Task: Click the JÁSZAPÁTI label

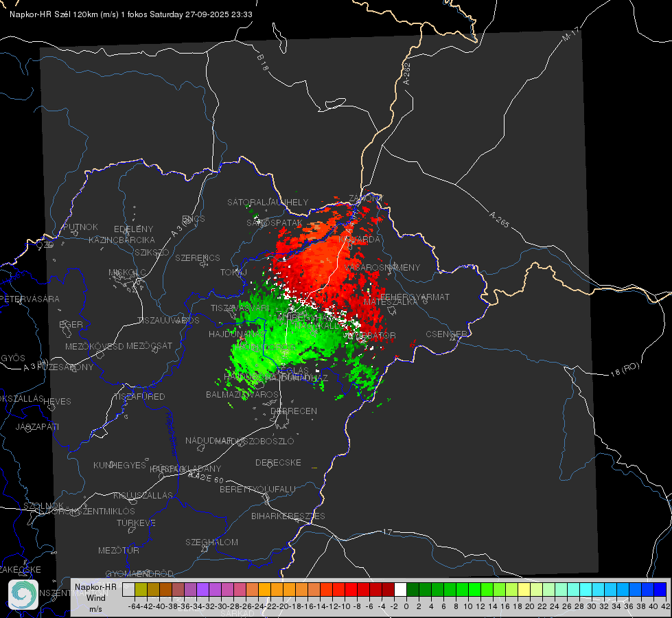Action: click(37, 426)
